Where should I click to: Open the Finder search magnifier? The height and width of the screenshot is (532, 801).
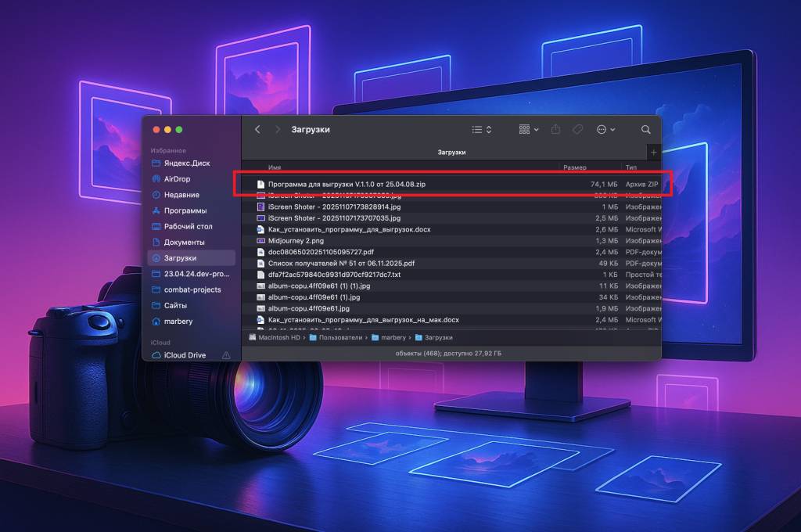[x=645, y=129]
